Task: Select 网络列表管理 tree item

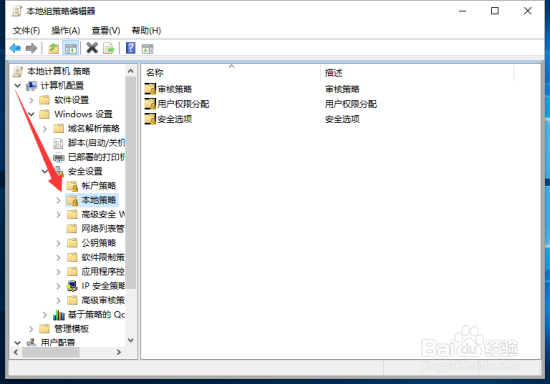Action: (103, 229)
